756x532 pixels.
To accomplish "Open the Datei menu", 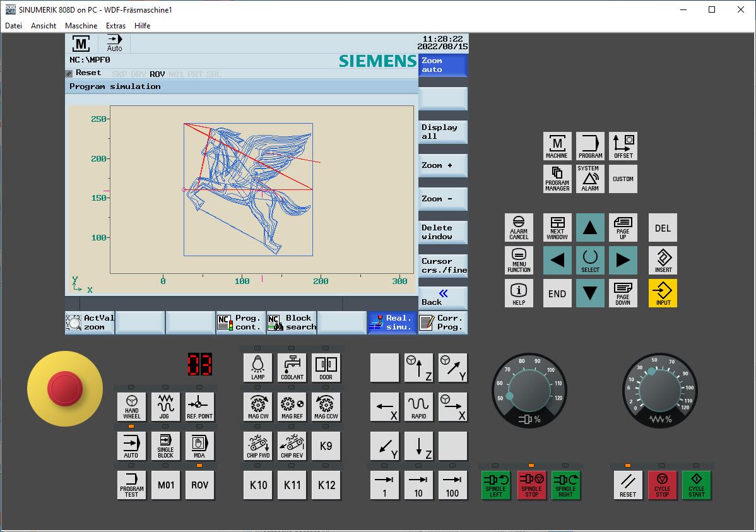I will pyautogui.click(x=13, y=26).
